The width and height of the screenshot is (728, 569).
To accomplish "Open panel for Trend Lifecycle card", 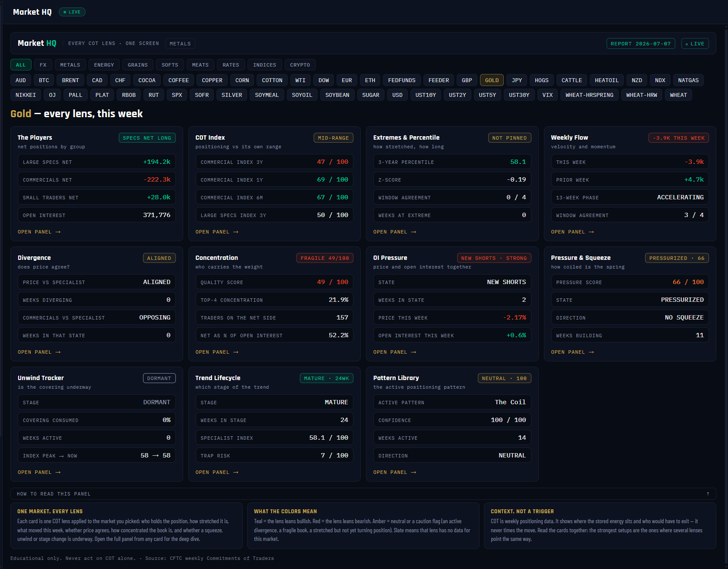I will click(217, 473).
